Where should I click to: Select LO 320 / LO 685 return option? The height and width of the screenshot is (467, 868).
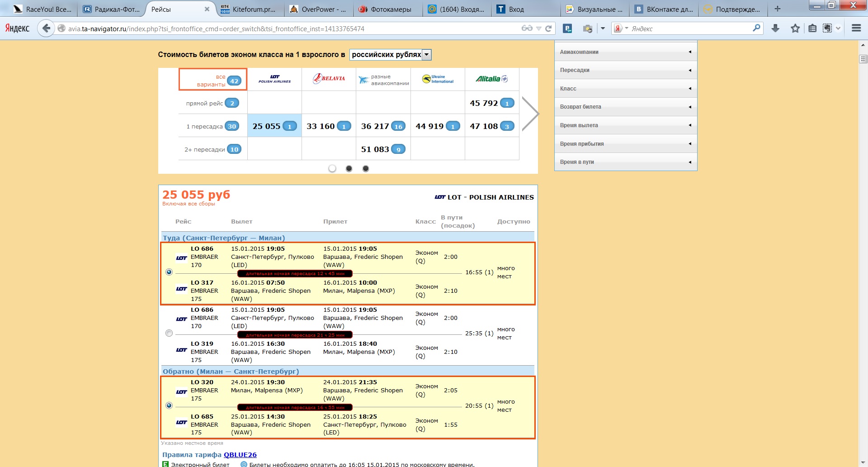point(169,405)
